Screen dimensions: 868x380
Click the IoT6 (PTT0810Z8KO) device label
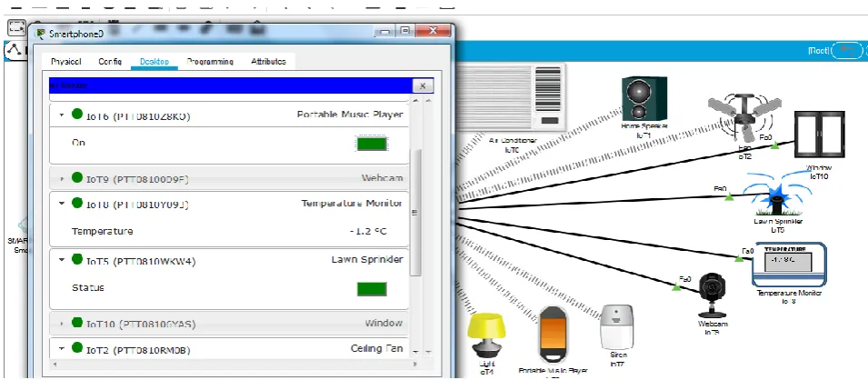tap(138, 116)
